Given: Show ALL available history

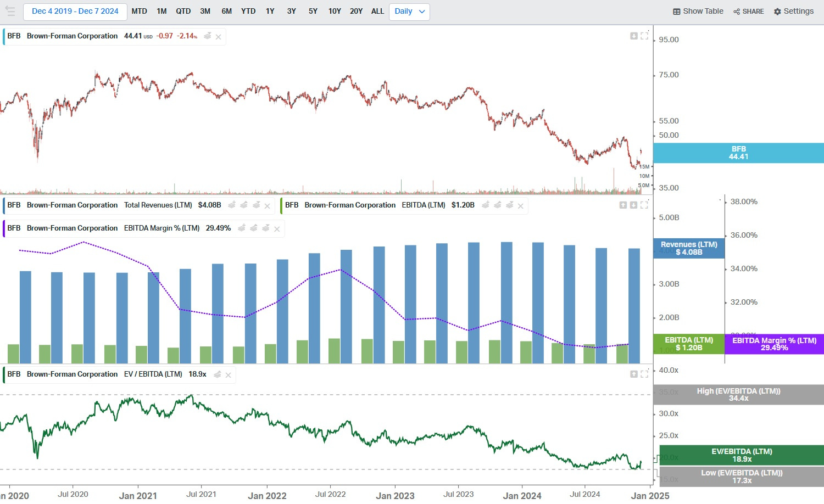Looking at the screenshot, I should coord(378,12).
